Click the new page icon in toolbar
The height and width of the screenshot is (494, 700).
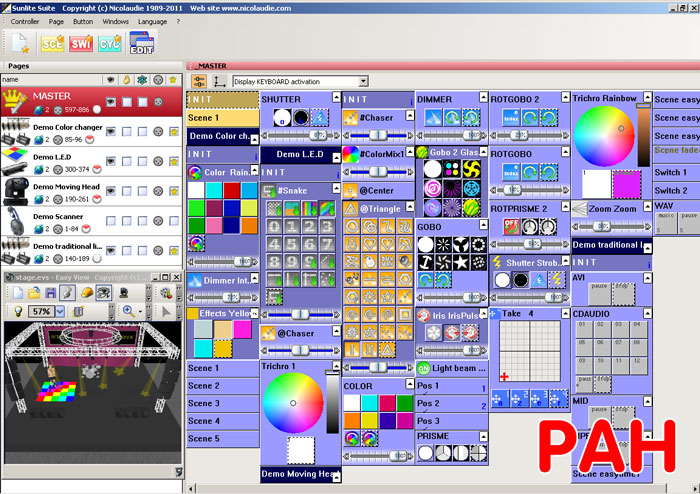point(20,44)
